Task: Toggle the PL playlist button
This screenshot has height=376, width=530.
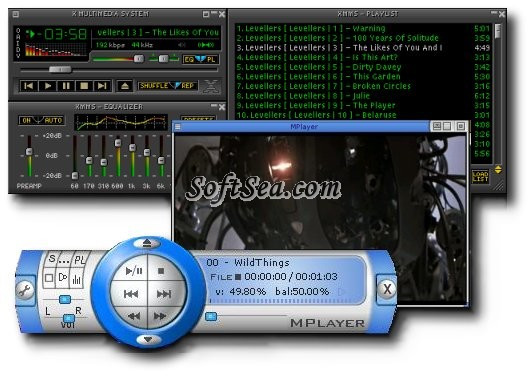Action: (211, 60)
